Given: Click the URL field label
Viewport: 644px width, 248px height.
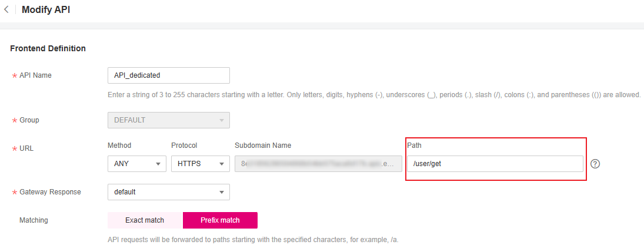Looking at the screenshot, I should click(26, 148).
